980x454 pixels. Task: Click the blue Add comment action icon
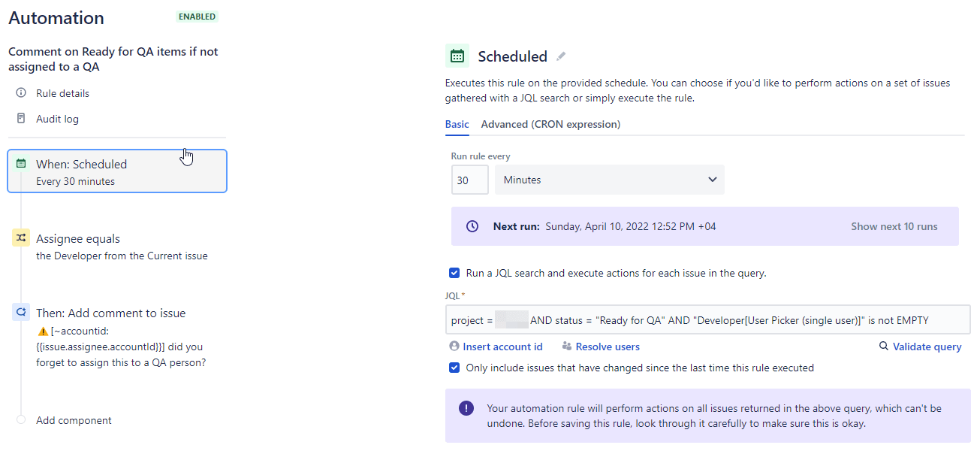pos(21,313)
